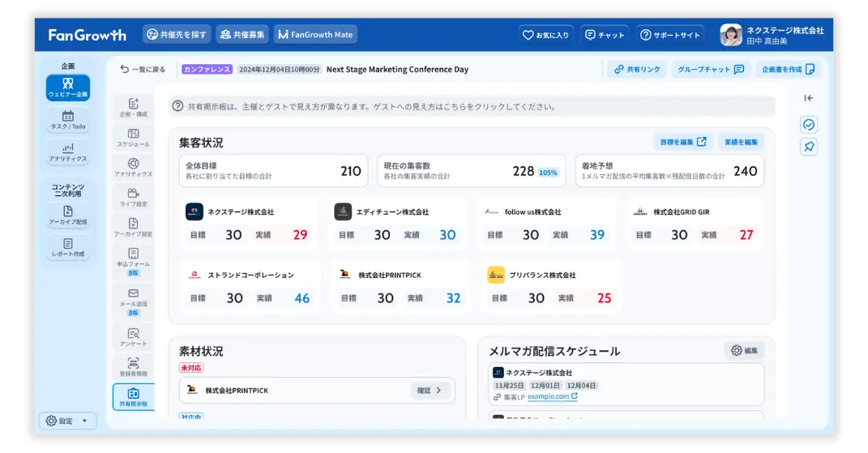The image size is (868, 453).
Task: Open 登録者情報 in the inner menu
Action: pos(134,366)
